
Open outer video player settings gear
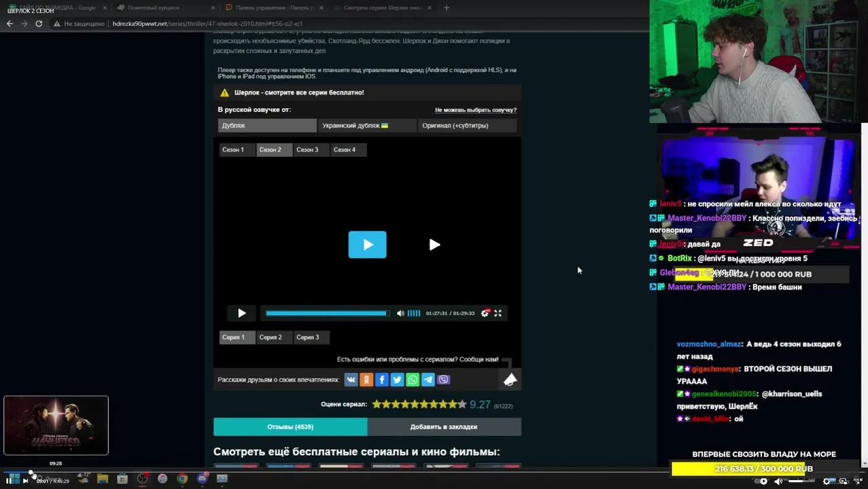[x=827, y=481]
